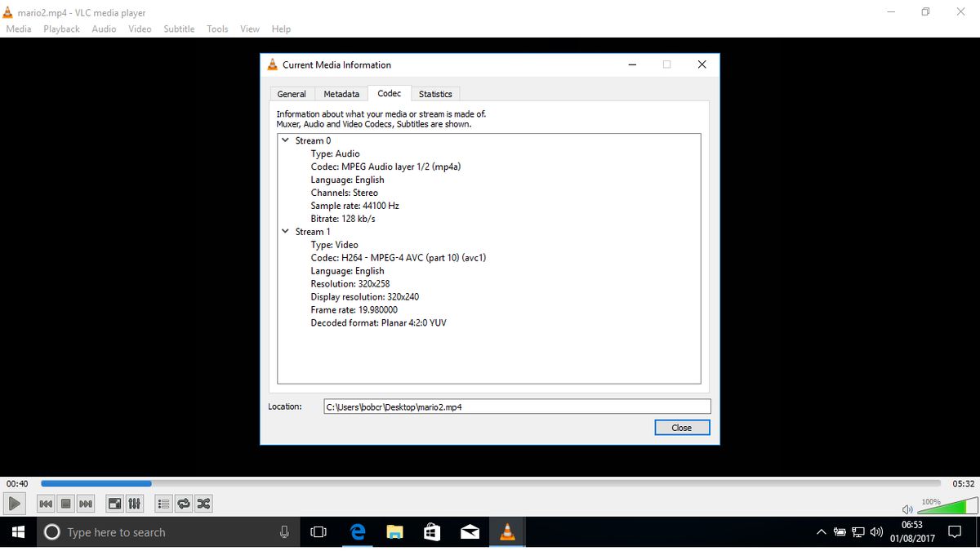The height and width of the screenshot is (551, 980).
Task: Click the Play button
Action: 14,504
